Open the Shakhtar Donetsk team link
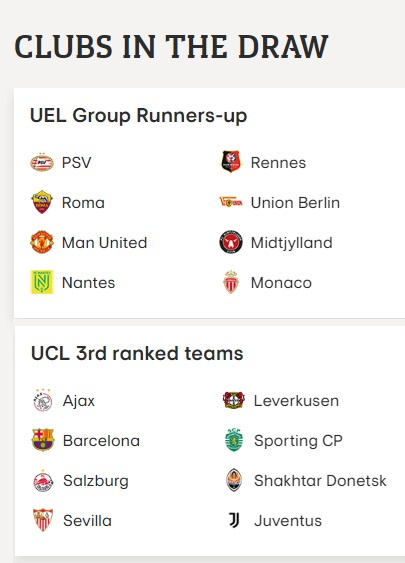The image size is (405, 563). coord(320,480)
